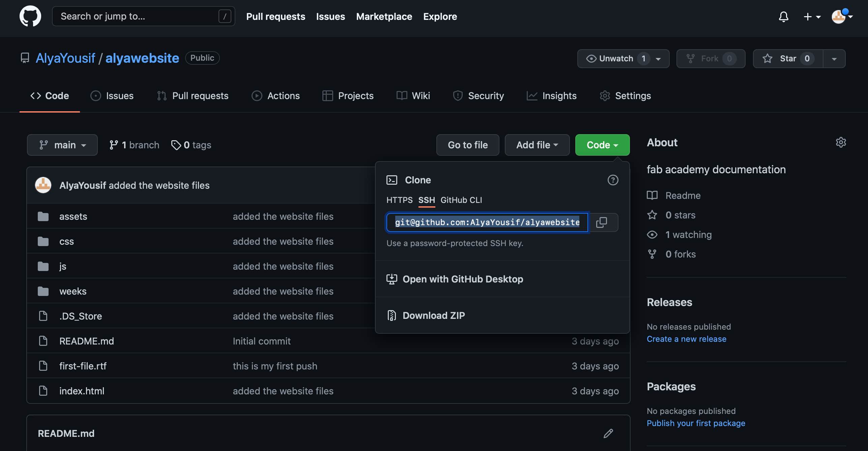Select the HTTPS clone option
The width and height of the screenshot is (868, 451).
[x=399, y=200]
